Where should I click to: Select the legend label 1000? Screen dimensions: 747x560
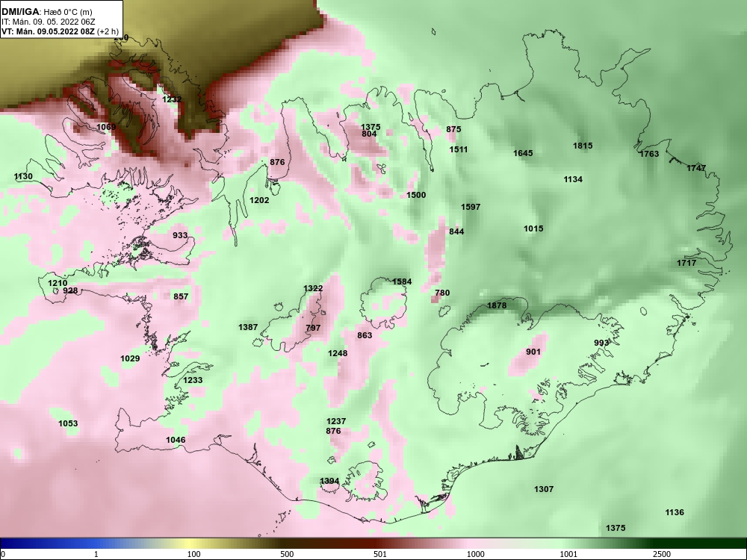pos(475,554)
